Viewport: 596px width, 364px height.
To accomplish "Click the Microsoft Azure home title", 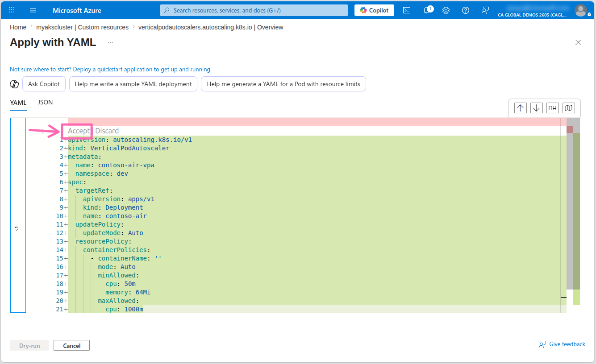I will point(77,10).
